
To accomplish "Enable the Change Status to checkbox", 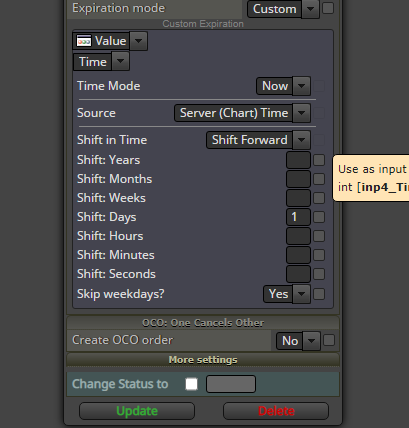I will coord(191,384).
